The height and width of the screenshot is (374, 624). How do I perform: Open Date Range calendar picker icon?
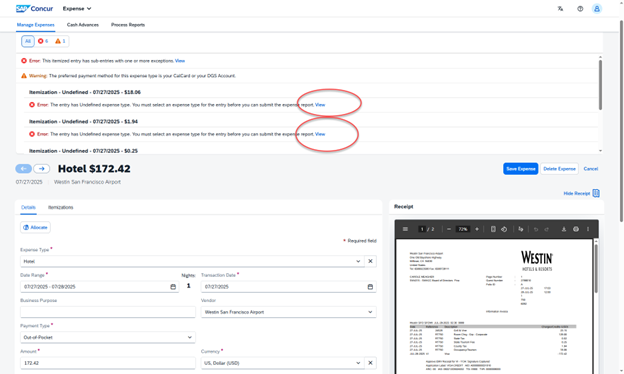173,286
